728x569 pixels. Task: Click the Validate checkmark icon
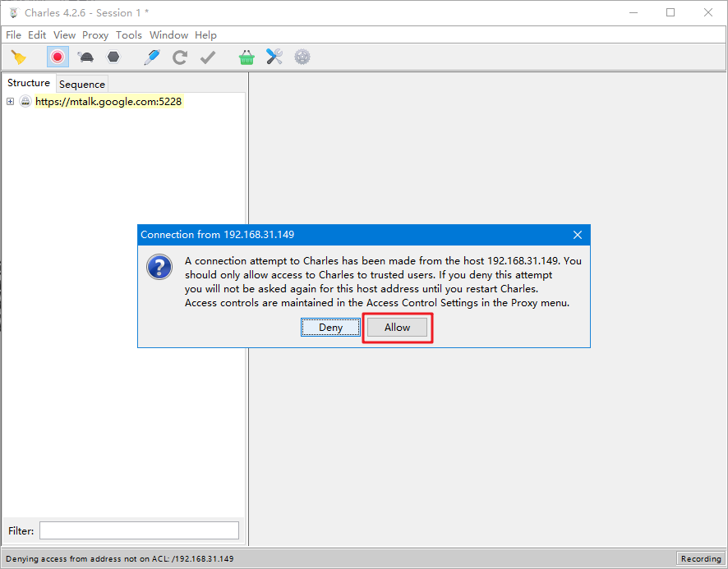tap(208, 57)
